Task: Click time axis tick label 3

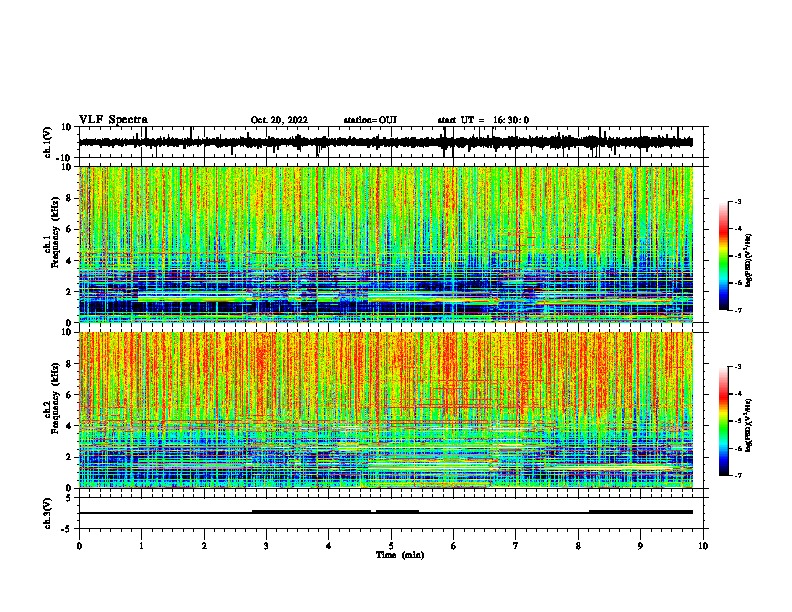Action: point(266,546)
